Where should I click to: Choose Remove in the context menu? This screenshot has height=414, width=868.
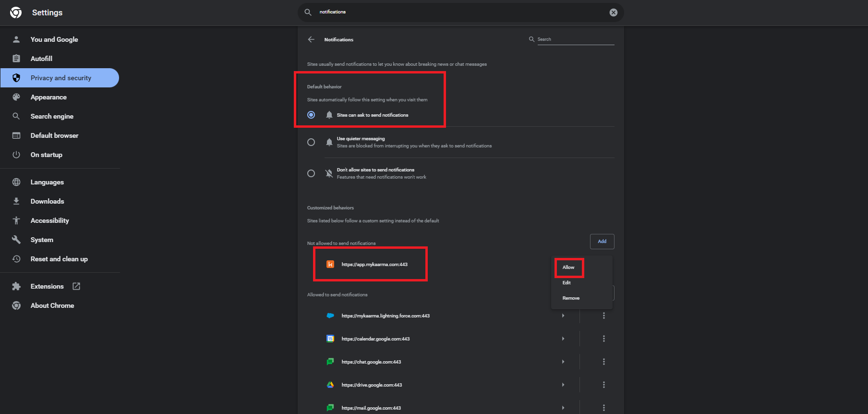click(x=571, y=298)
